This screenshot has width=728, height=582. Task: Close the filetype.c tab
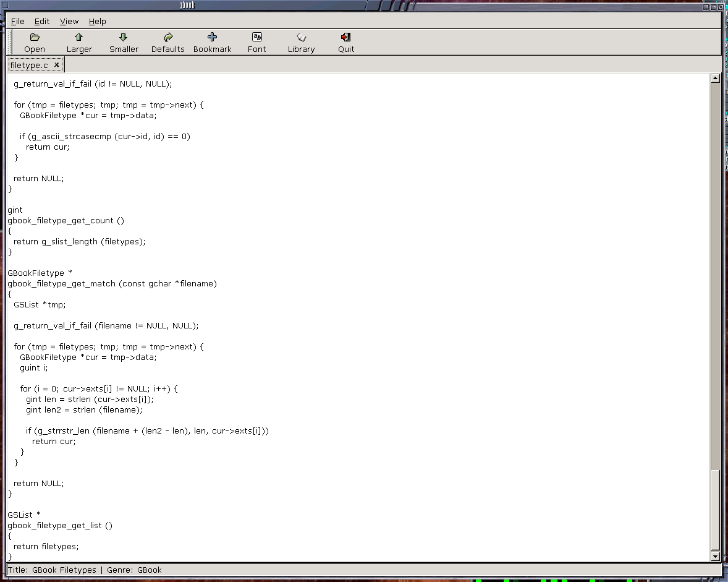tap(57, 65)
